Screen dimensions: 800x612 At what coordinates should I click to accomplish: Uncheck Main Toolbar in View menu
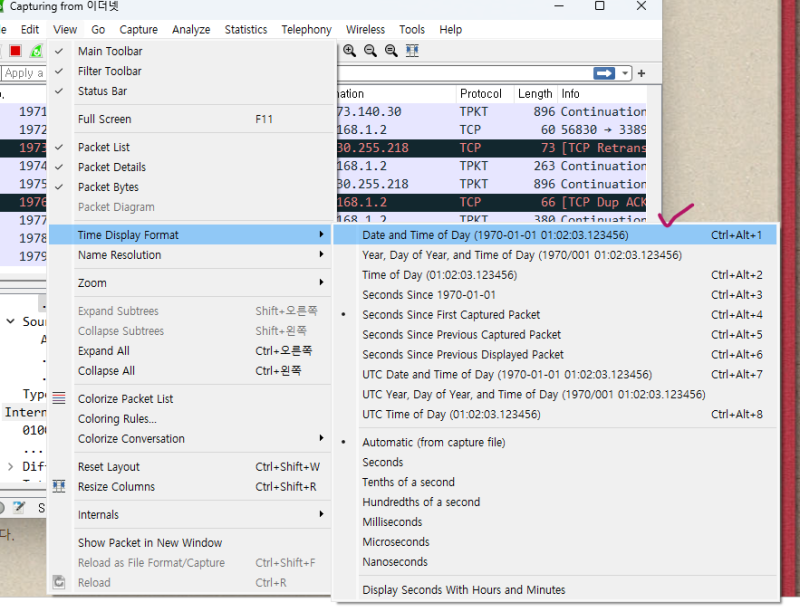[x=110, y=51]
